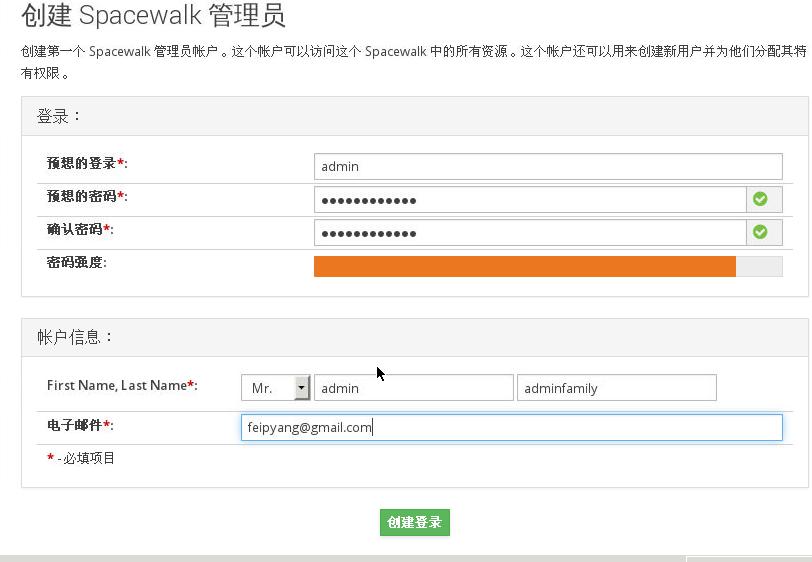Click the 预想的密码 label
The width and height of the screenshot is (812, 562).
coord(87,196)
